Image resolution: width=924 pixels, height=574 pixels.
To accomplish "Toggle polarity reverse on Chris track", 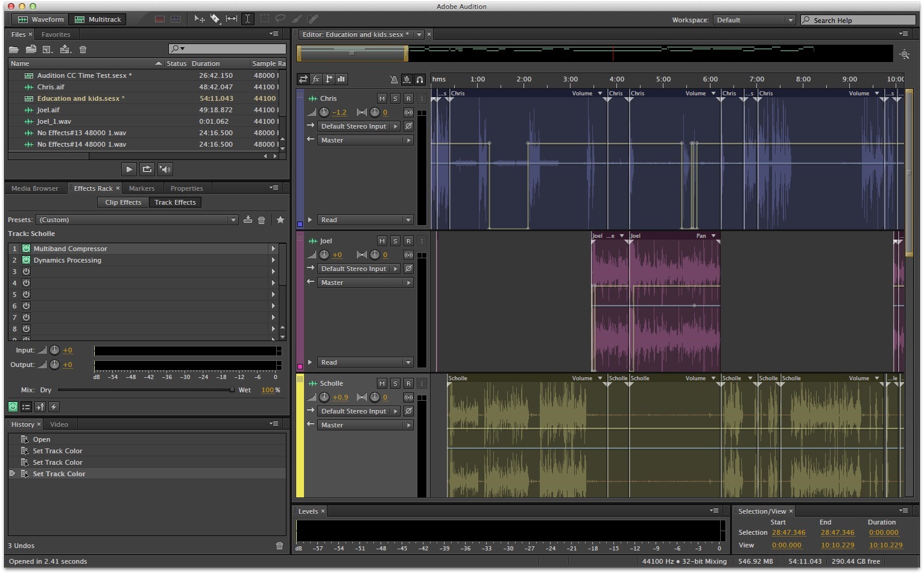I will coord(408,126).
